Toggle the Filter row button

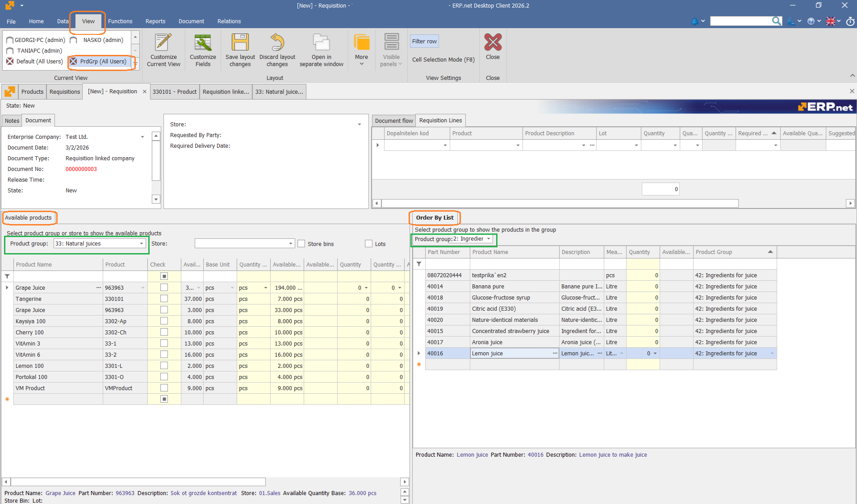click(x=424, y=42)
